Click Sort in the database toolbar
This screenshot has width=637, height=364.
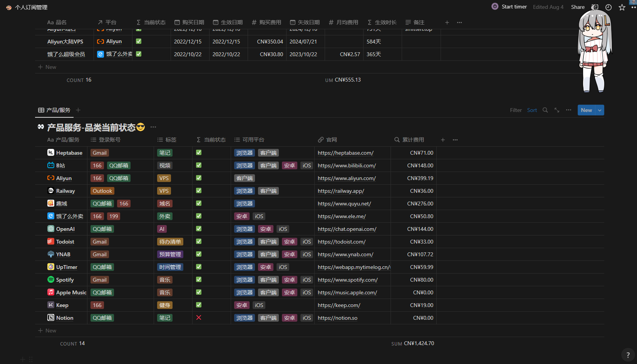(532, 110)
